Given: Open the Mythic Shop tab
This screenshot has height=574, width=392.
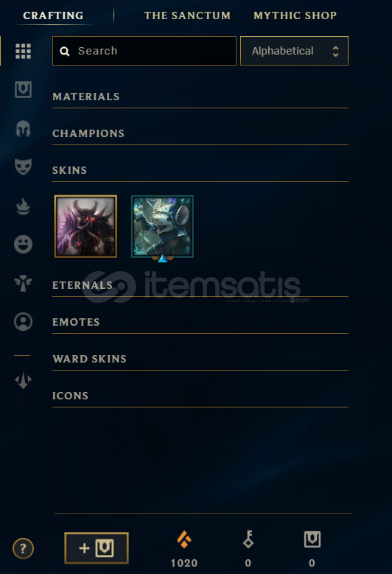Looking at the screenshot, I should point(295,15).
